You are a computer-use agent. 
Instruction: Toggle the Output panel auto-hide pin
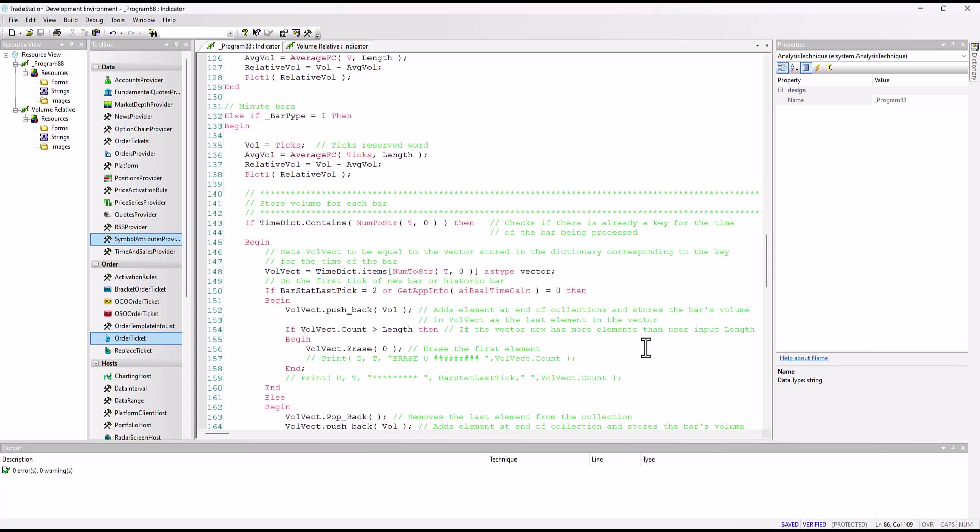click(953, 448)
